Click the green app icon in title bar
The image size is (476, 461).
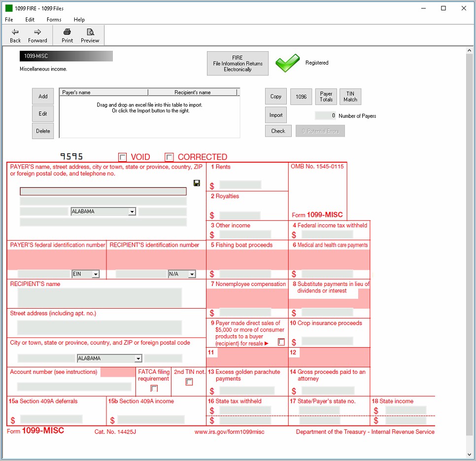[9, 8]
